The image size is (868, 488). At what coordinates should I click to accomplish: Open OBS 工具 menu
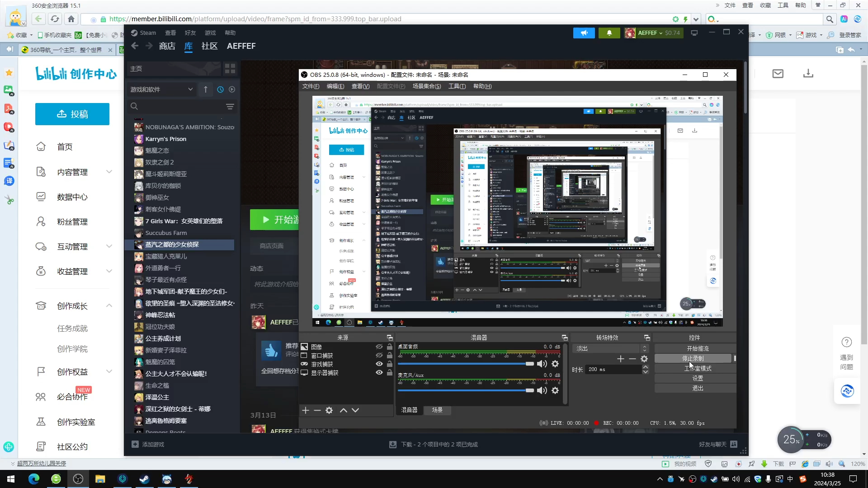[x=457, y=86]
